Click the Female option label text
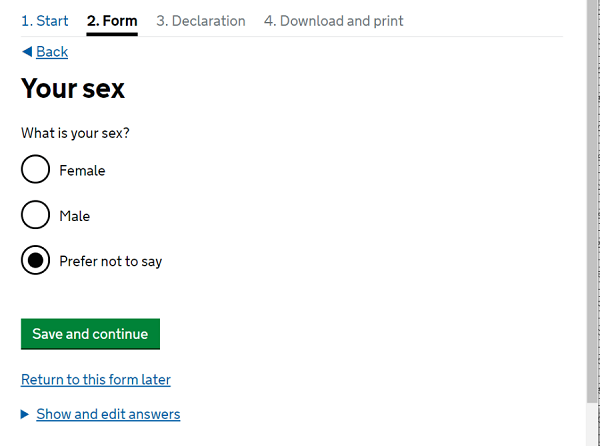The width and height of the screenshot is (600, 446). (82, 171)
